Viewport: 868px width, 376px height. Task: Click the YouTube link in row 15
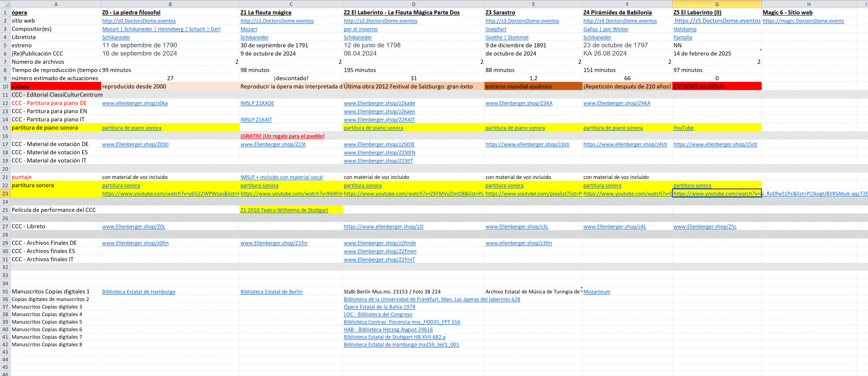point(683,128)
